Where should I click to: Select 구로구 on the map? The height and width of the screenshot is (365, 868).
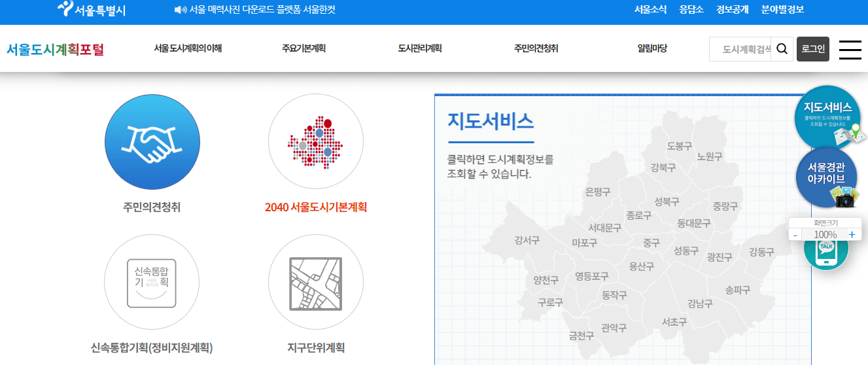coord(550,302)
